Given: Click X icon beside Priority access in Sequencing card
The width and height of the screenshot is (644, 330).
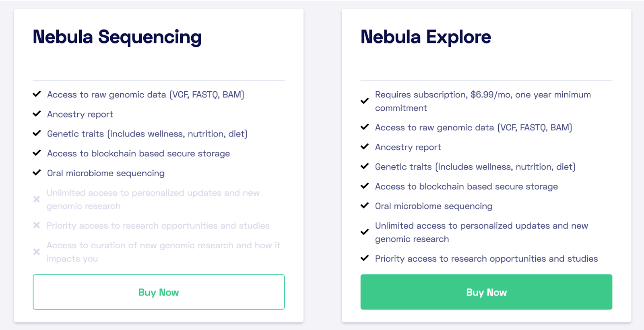Looking at the screenshot, I should click(x=37, y=225).
